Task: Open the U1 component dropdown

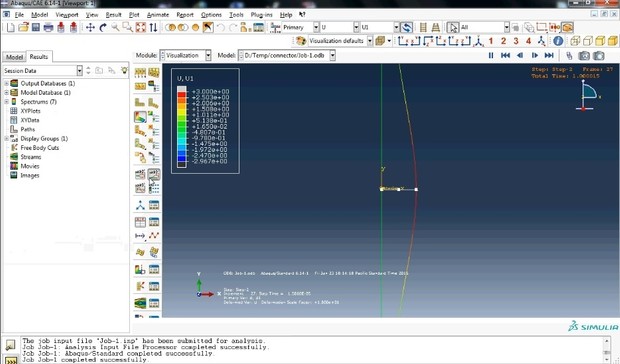Action: [396, 27]
